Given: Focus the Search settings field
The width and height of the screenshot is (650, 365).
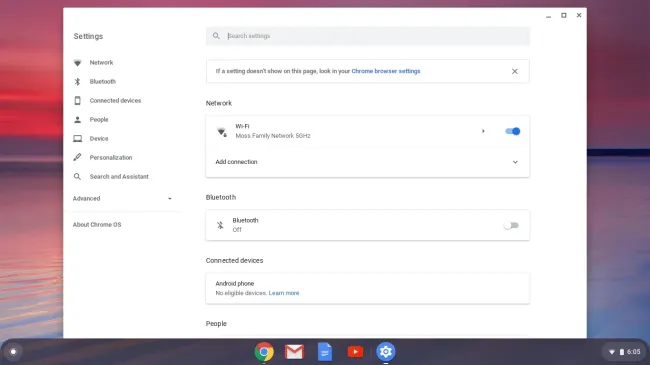Looking at the screenshot, I should coord(368,36).
